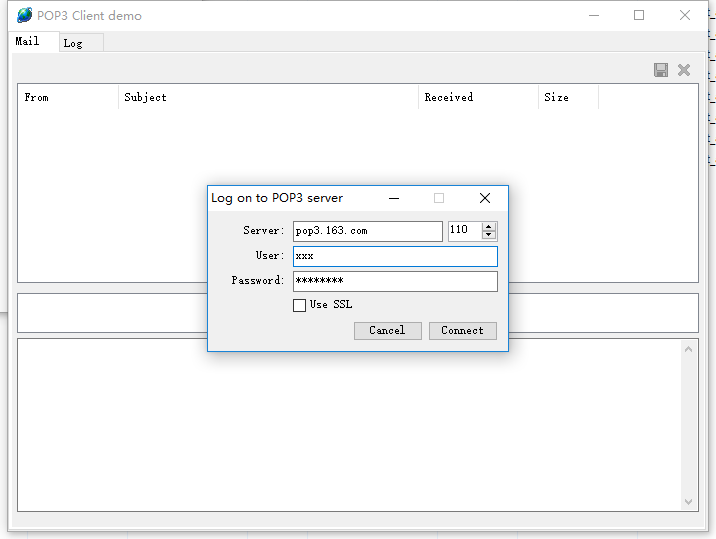Image resolution: width=716 pixels, height=539 pixels.
Task: Close the Log on to POP3 server dialog
Action: pyautogui.click(x=485, y=198)
